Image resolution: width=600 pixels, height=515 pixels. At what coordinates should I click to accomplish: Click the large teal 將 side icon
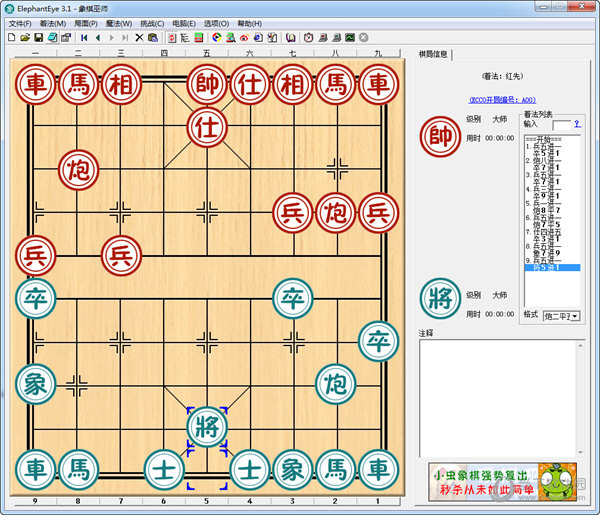point(440,298)
